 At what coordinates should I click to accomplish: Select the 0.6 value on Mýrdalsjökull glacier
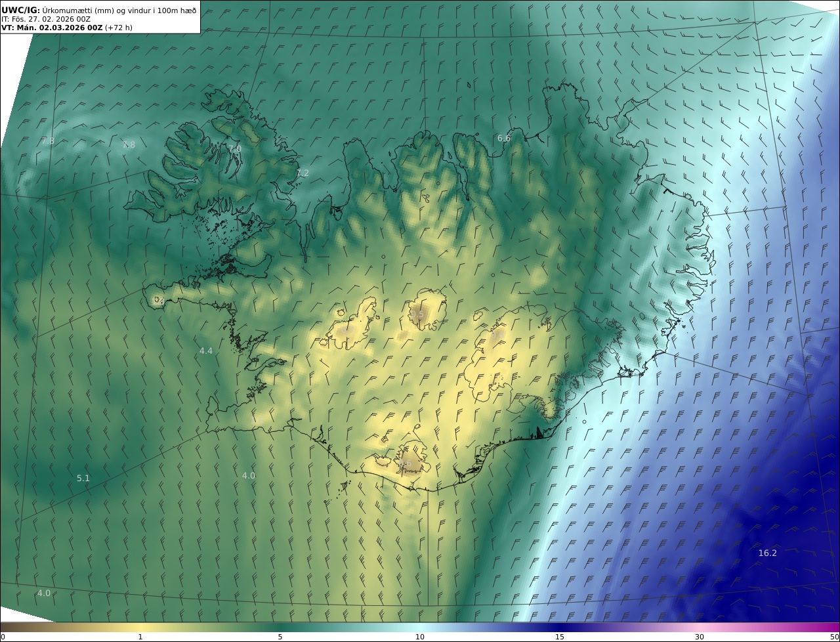tap(405, 464)
